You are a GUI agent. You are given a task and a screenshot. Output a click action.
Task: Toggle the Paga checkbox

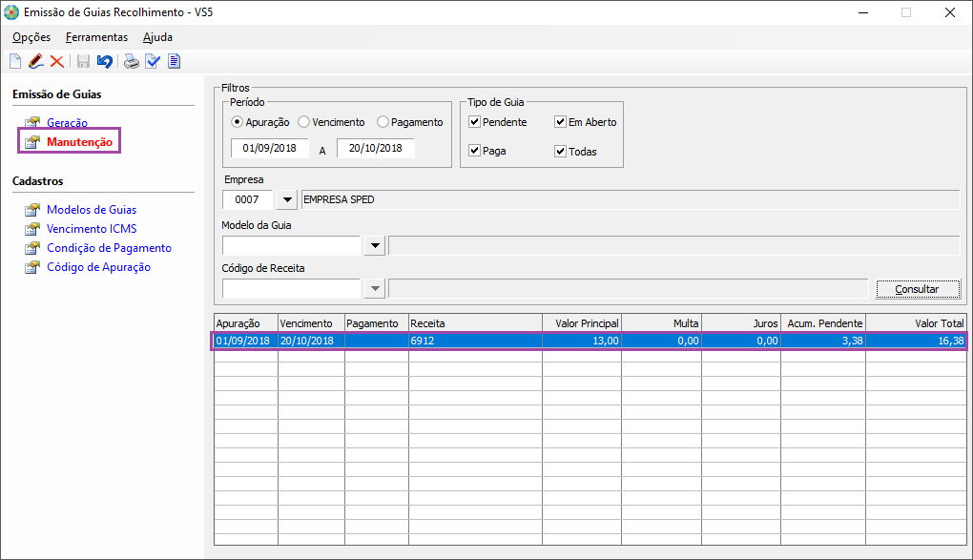[475, 150]
